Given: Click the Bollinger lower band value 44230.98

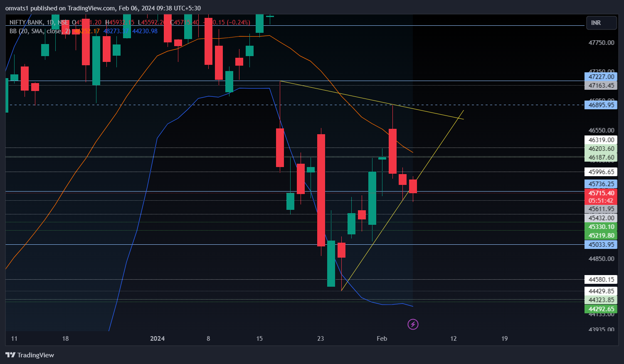Looking at the screenshot, I should pos(145,31).
